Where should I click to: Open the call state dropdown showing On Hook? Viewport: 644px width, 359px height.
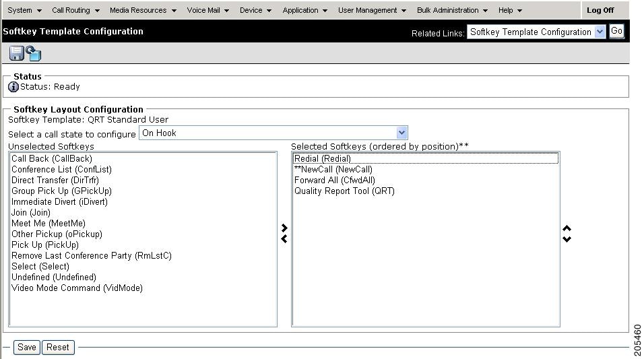click(x=273, y=133)
